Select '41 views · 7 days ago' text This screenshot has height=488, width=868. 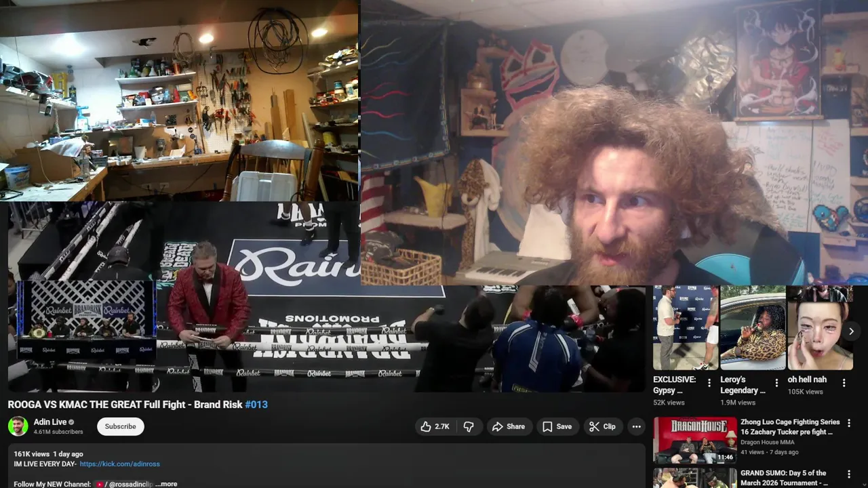click(x=769, y=452)
